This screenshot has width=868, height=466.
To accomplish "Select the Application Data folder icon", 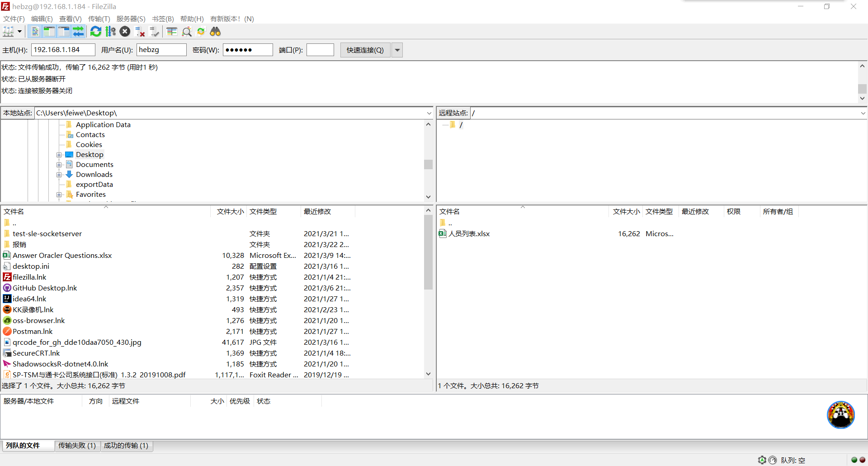I will [69, 124].
